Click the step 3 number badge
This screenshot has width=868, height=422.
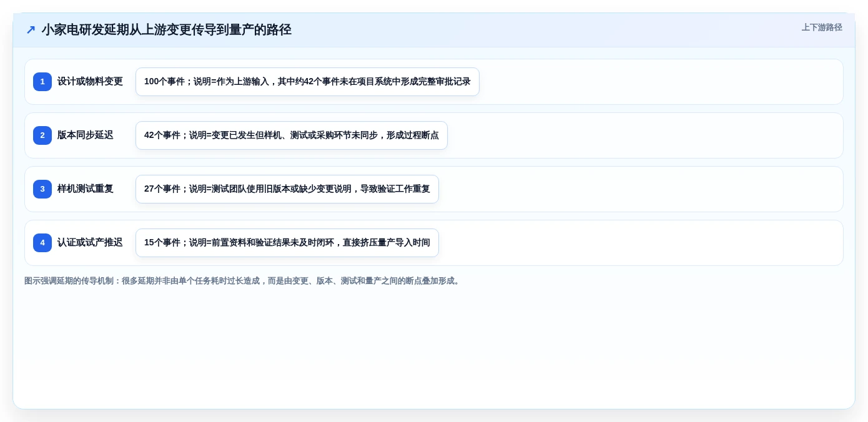click(x=42, y=189)
